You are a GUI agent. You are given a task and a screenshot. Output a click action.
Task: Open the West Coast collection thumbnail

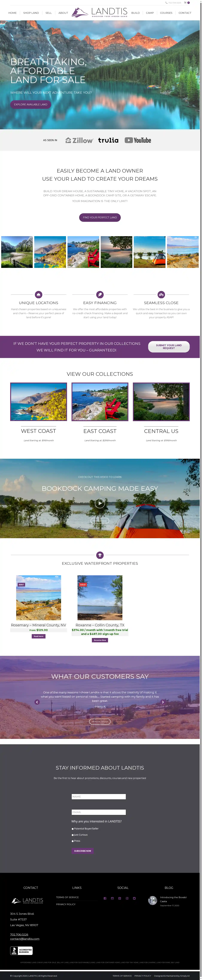pyautogui.click(x=38, y=402)
